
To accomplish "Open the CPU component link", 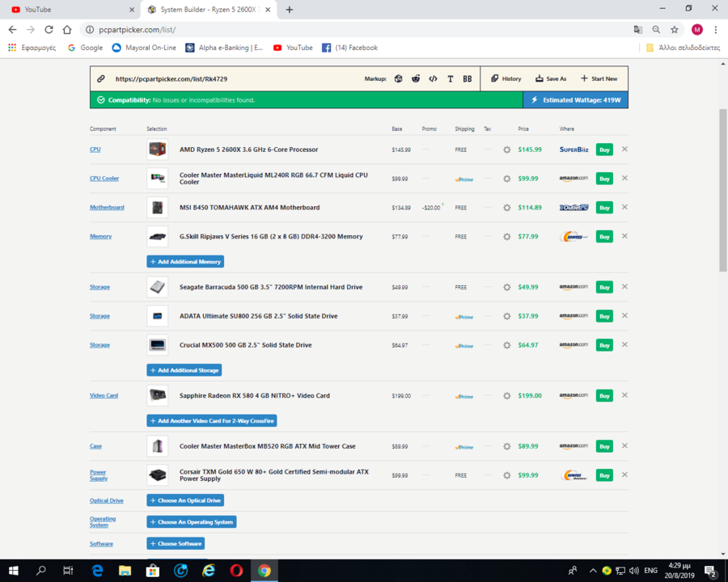I will 95,150.
